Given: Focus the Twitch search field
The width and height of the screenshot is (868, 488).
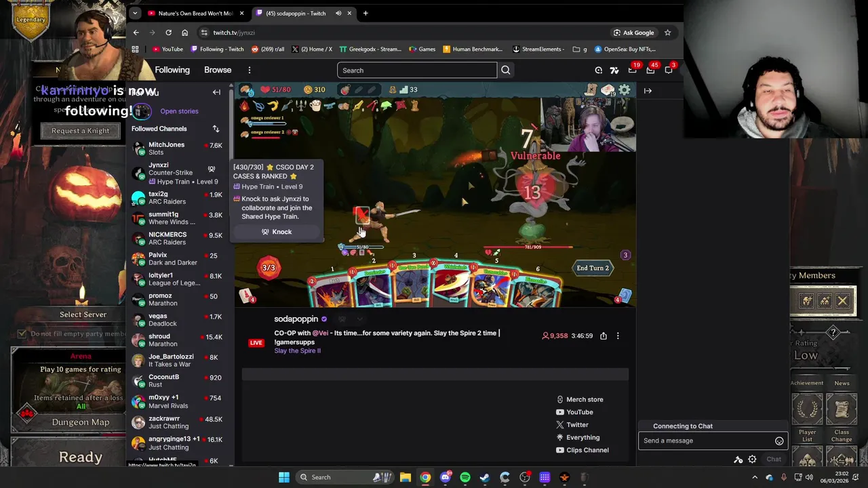Looking at the screenshot, I should (417, 70).
